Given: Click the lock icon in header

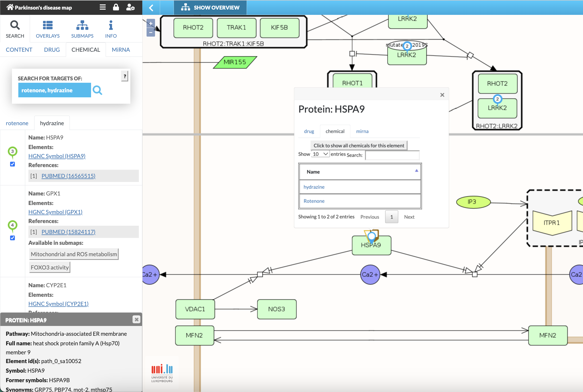Looking at the screenshot, I should (116, 7).
